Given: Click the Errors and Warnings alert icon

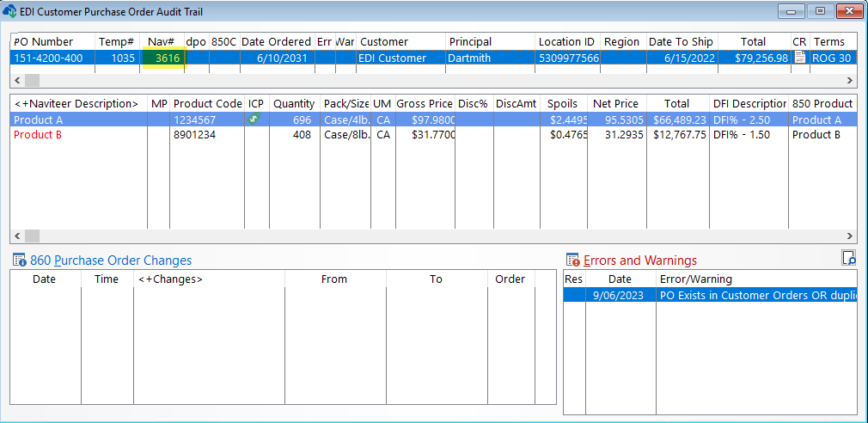Looking at the screenshot, I should (573, 261).
